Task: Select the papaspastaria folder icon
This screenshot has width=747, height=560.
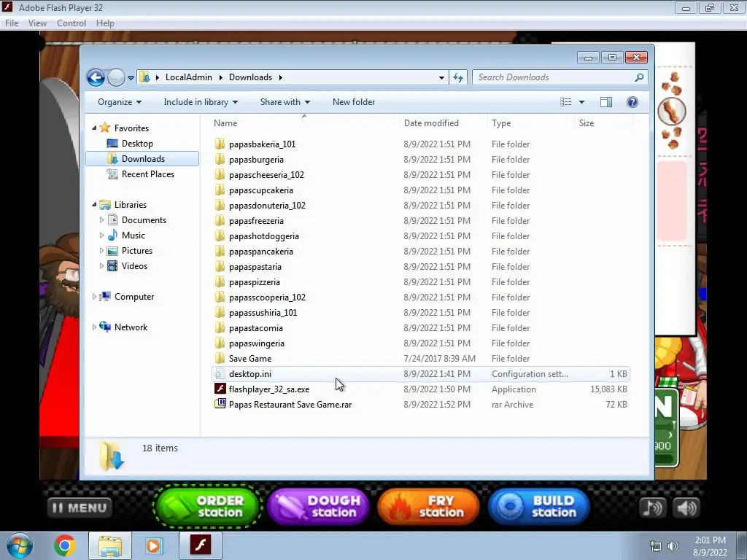Action: coord(220,267)
